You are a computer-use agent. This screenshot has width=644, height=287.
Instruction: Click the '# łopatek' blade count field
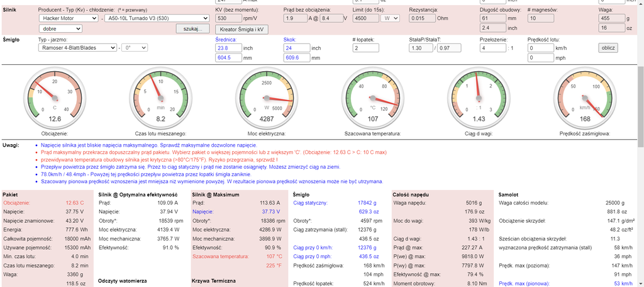(367, 48)
